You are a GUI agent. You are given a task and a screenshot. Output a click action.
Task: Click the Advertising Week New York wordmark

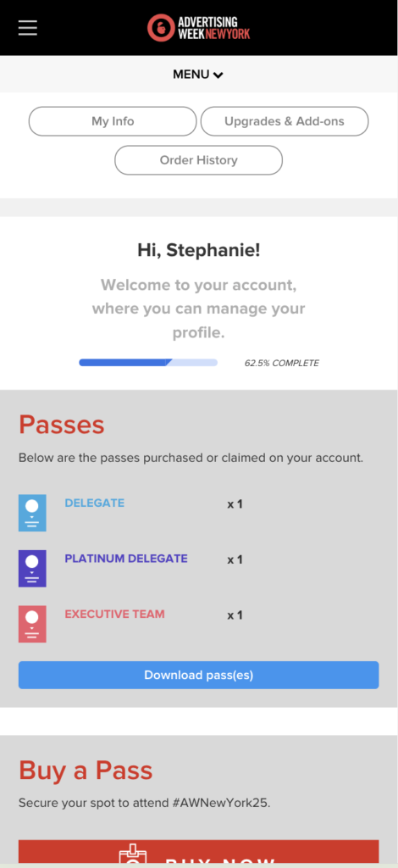(214, 28)
